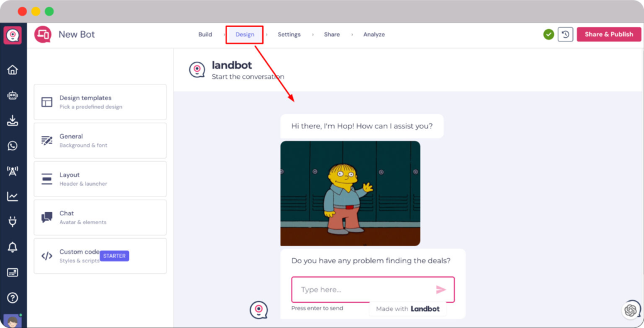Click the Made with Landbot link
The height and width of the screenshot is (328, 644).
[408, 308]
